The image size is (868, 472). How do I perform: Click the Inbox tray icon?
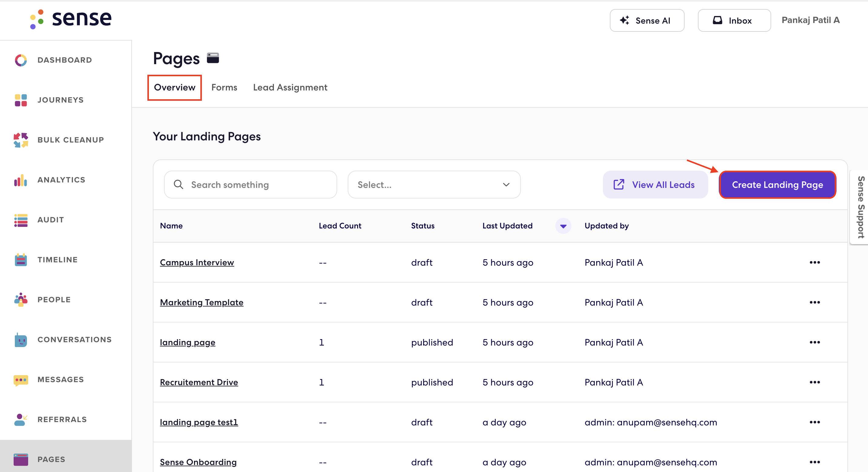717,20
